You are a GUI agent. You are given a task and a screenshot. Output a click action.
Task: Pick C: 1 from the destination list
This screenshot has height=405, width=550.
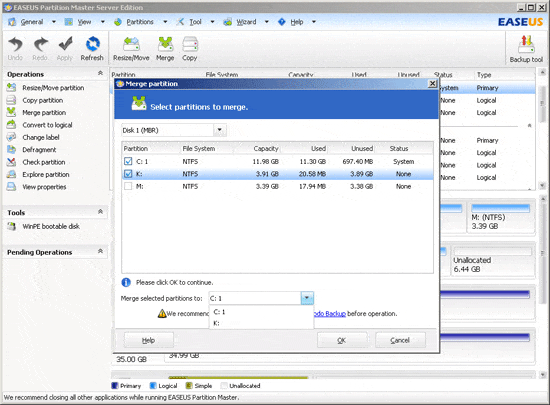[261, 312]
